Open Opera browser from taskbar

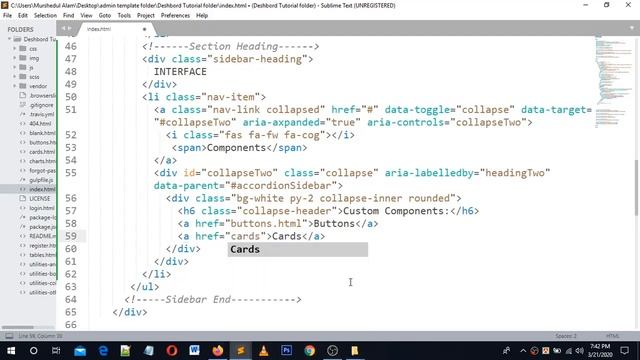click(171, 351)
